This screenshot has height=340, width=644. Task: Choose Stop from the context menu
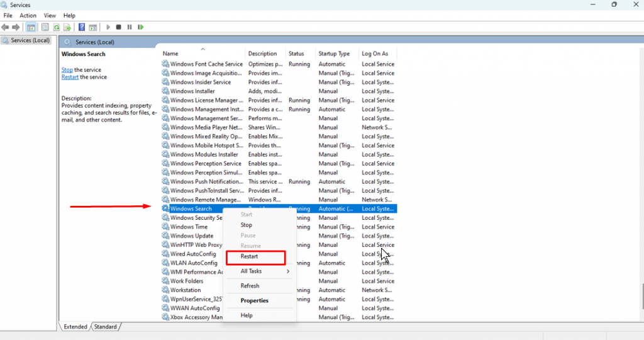[247, 225]
